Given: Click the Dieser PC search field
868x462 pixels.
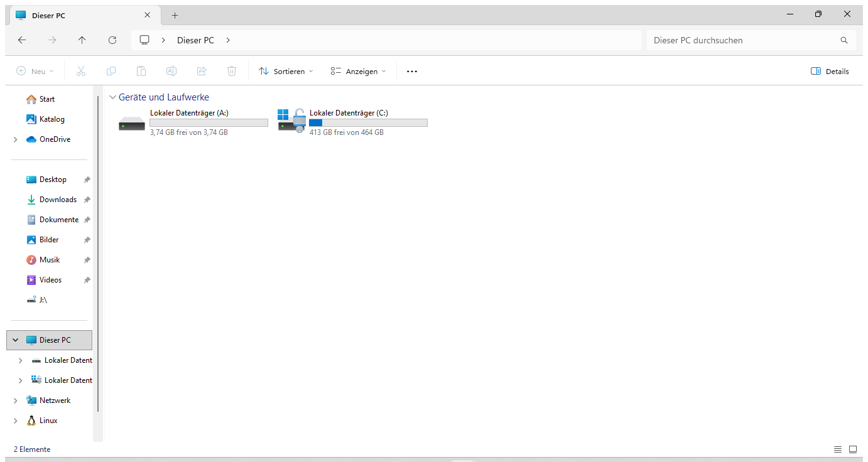Looking at the screenshot, I should click(741, 40).
